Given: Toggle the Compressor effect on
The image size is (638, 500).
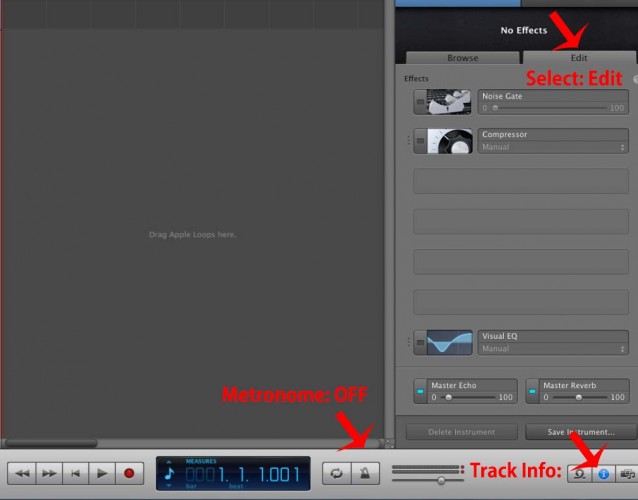Looking at the screenshot, I should pos(421,140).
